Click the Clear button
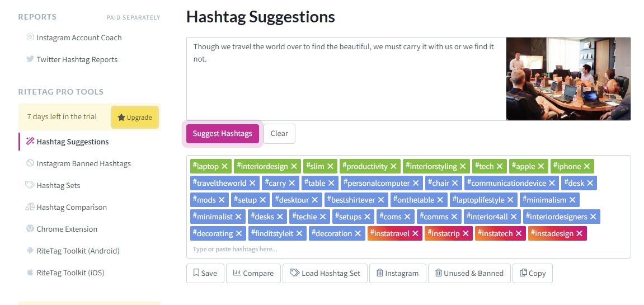 coord(279,133)
